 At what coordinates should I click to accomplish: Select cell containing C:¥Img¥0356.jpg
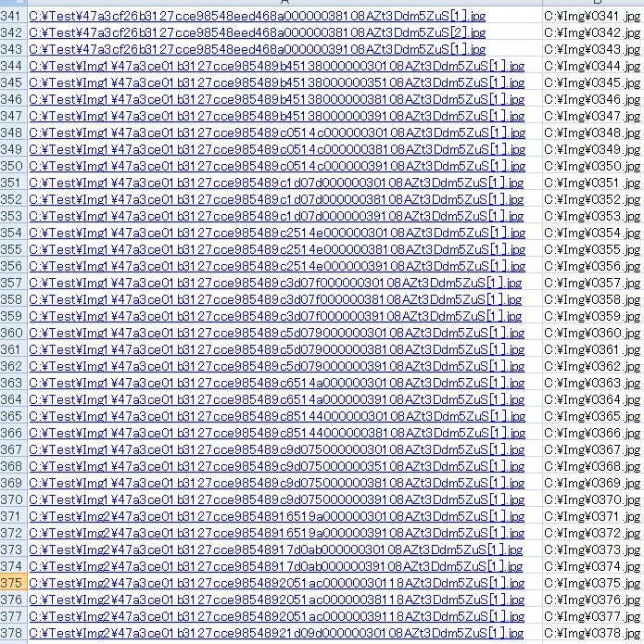click(593, 266)
